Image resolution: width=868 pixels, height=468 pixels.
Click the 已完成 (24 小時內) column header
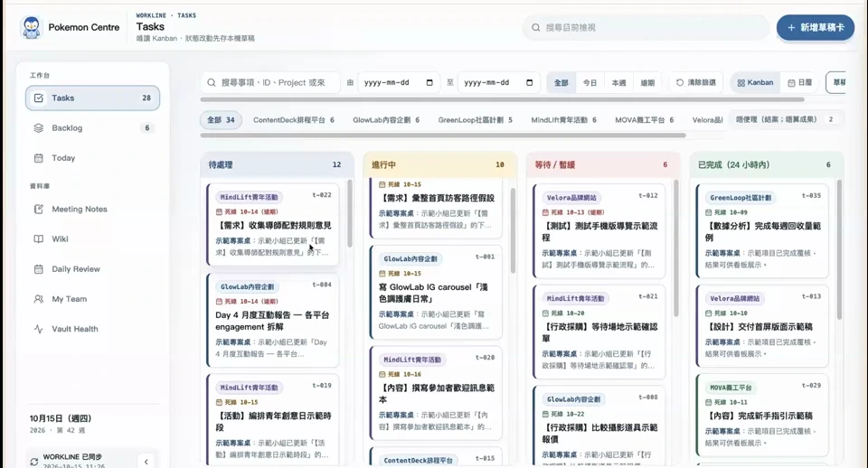pyautogui.click(x=766, y=164)
